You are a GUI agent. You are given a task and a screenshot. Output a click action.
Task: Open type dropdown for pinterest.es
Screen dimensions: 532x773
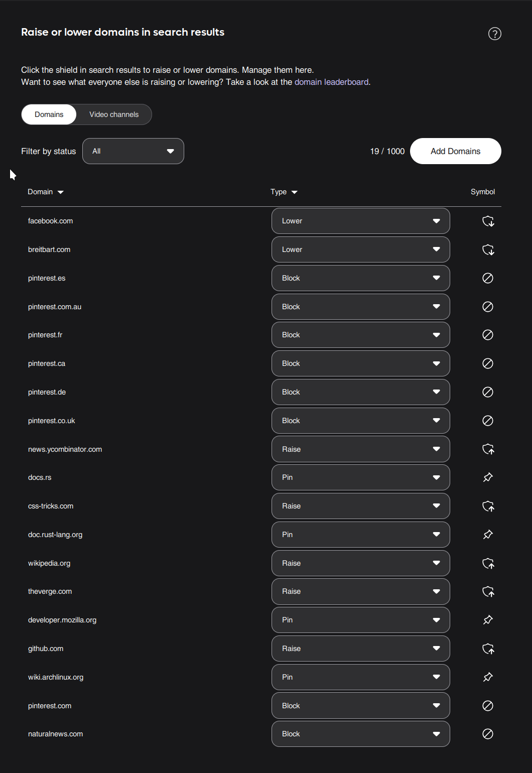pos(360,278)
